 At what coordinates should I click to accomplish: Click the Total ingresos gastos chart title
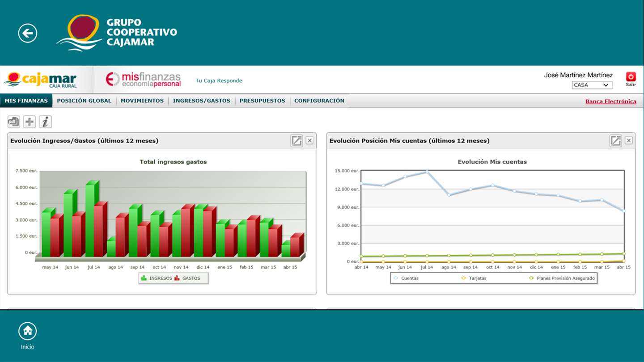(x=173, y=162)
